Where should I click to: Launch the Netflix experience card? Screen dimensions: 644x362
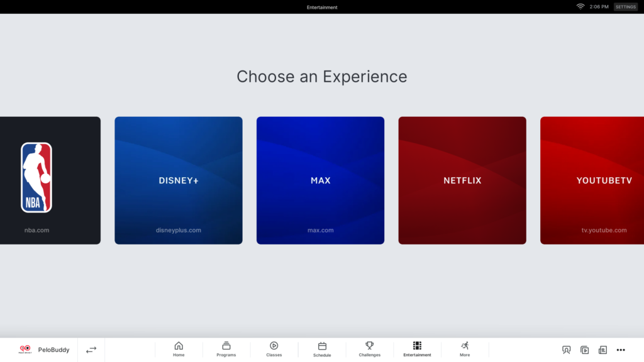462,180
